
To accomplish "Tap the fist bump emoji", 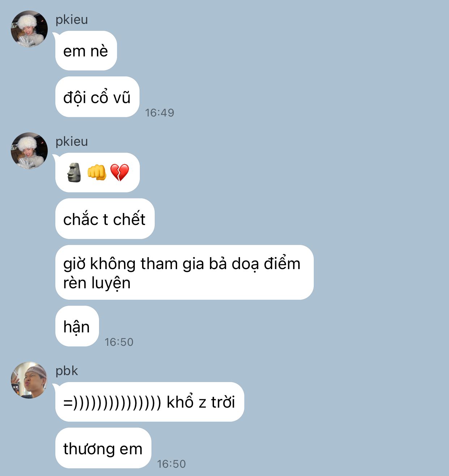I will tap(97, 173).
